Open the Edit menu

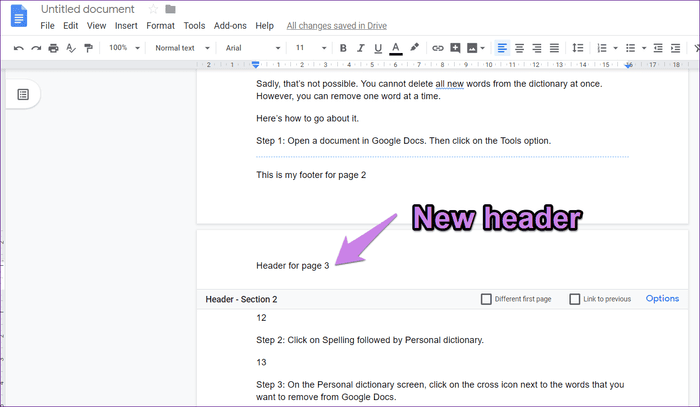click(x=71, y=26)
